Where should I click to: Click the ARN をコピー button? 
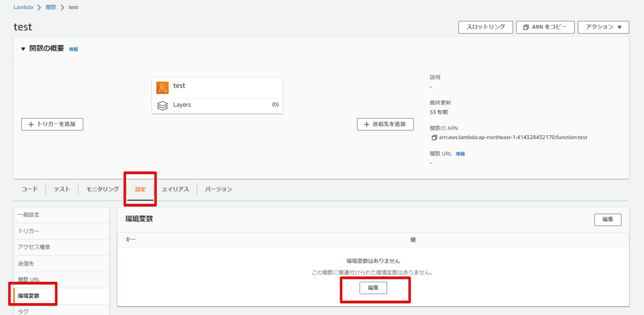coord(545,27)
